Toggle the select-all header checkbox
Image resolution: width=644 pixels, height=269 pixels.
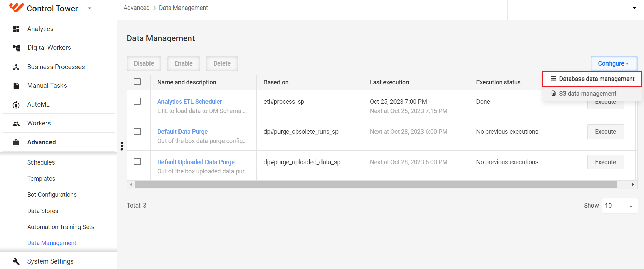tap(138, 82)
